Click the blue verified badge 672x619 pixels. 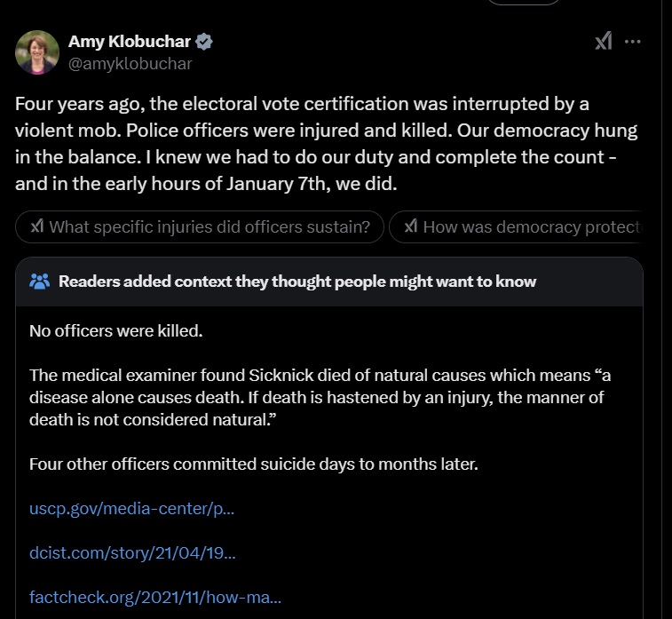coord(204,42)
